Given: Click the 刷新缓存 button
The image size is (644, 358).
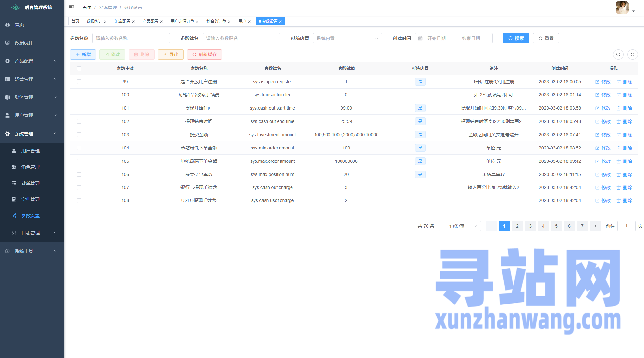Looking at the screenshot, I should pyautogui.click(x=204, y=54).
